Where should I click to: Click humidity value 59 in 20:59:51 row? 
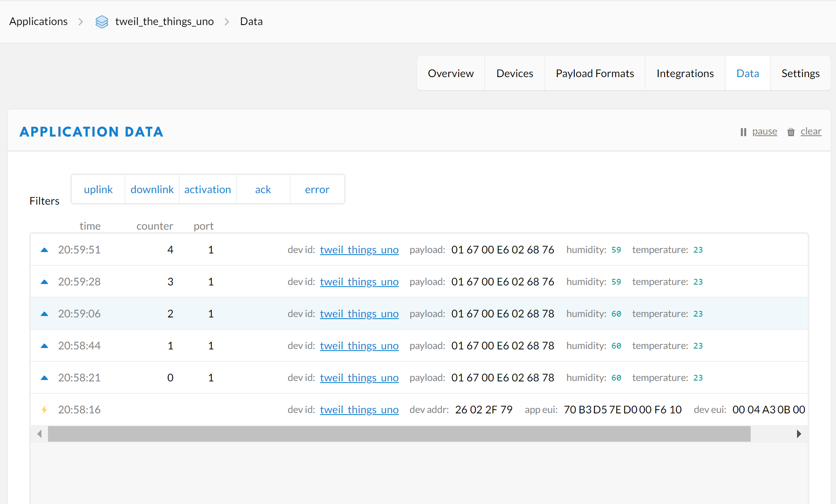coord(616,250)
